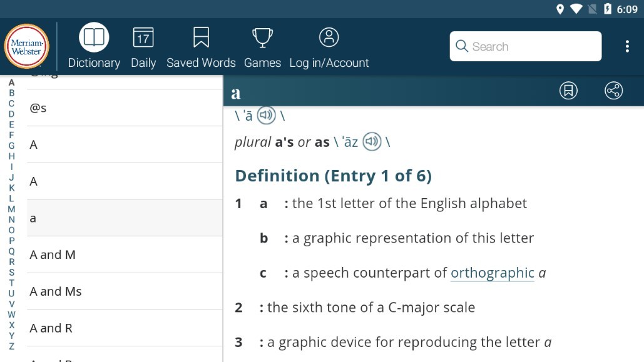Open the Dictionary tab
The image size is (644, 362).
coord(94,47)
